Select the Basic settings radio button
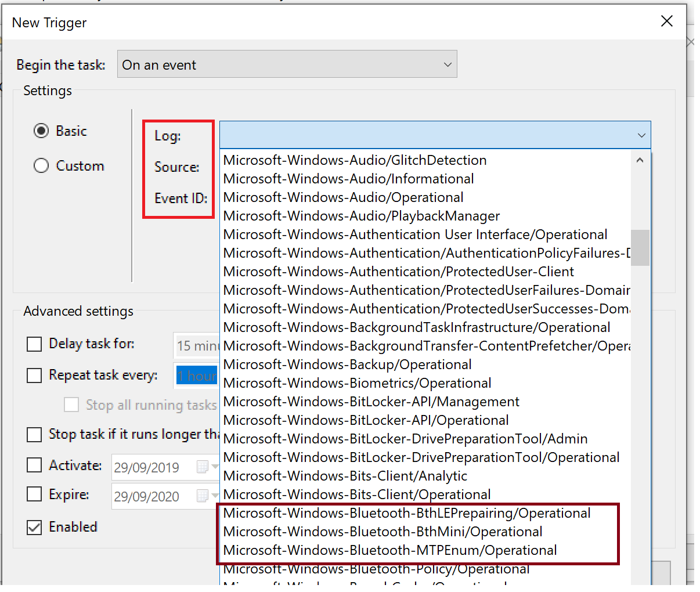Screen dimensions: 700x592 pyautogui.click(x=40, y=131)
